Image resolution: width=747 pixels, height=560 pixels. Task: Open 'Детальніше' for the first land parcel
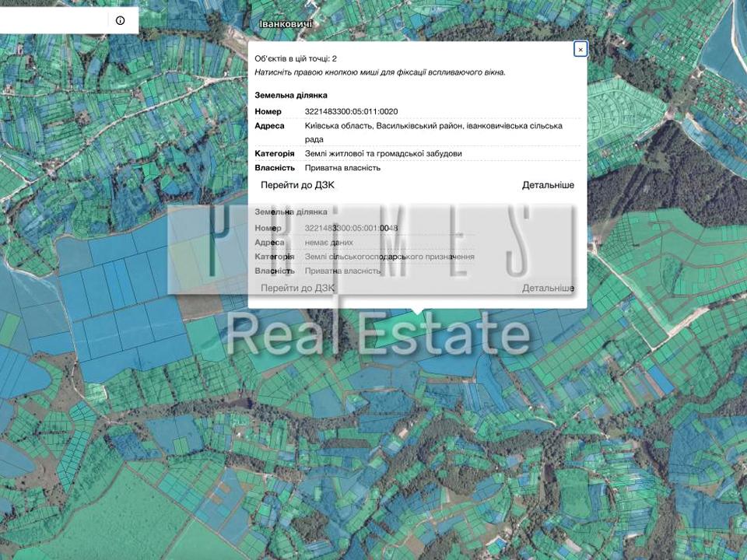(548, 185)
